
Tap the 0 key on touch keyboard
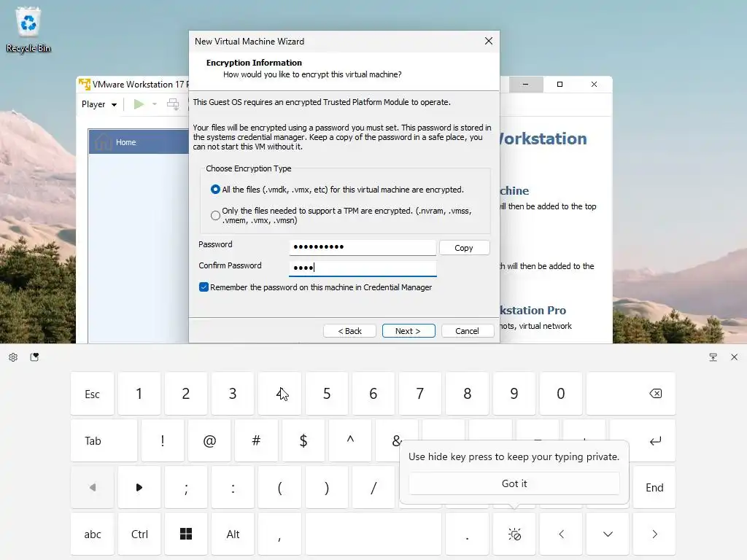(x=561, y=394)
